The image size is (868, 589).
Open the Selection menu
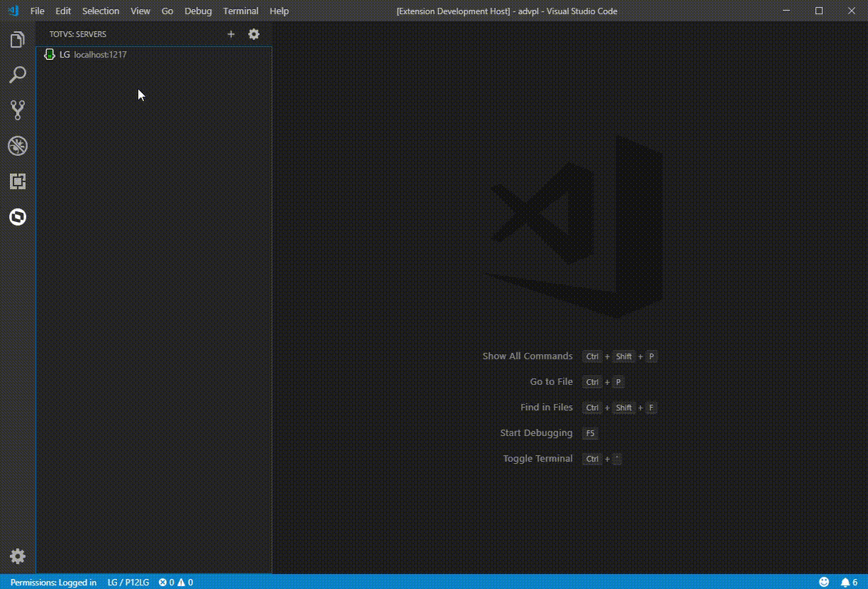pos(101,11)
